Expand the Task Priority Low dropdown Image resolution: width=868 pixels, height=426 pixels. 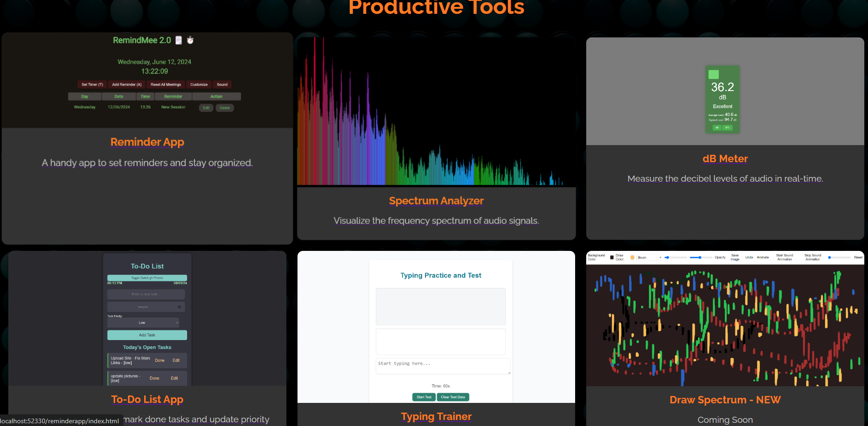143,323
